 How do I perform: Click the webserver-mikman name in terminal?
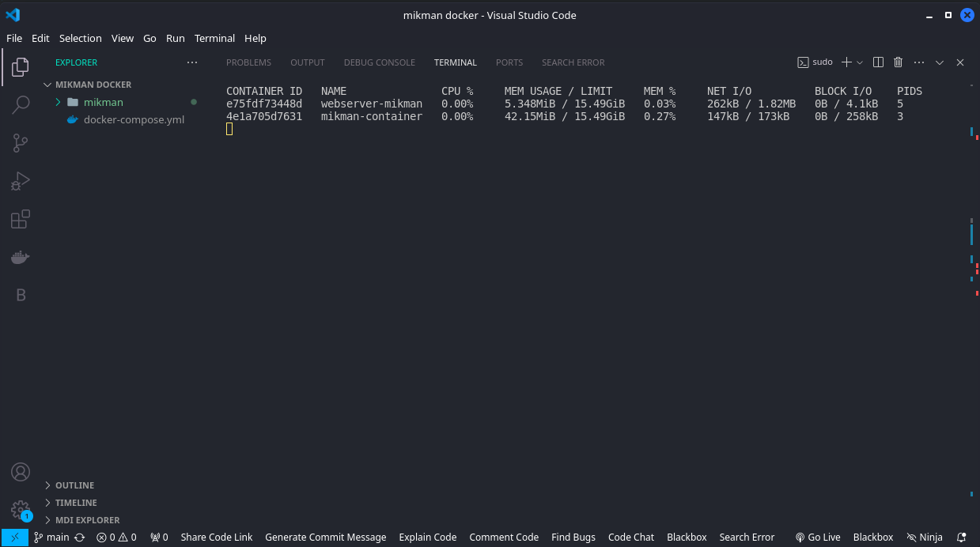click(372, 104)
